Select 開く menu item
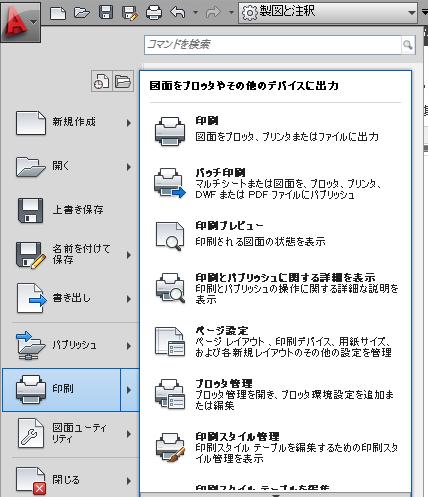The height and width of the screenshot is (497, 428). (61, 166)
